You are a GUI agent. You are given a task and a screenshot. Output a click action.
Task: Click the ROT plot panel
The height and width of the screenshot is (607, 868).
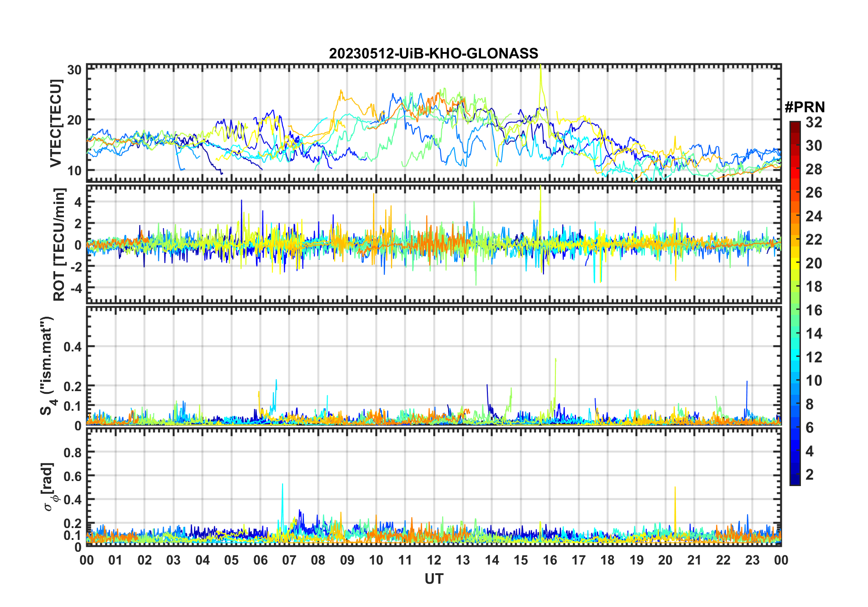[434, 244]
